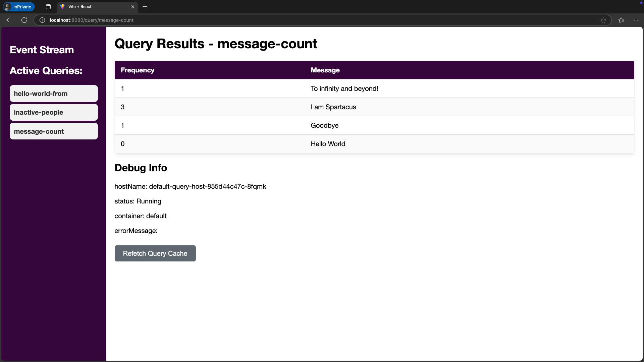Click the back navigation arrow
644x362 pixels.
(9, 20)
